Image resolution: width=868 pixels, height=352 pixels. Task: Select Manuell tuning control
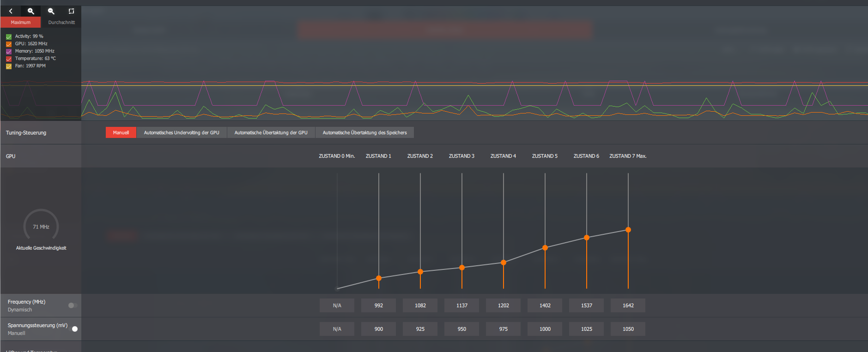coord(121,132)
